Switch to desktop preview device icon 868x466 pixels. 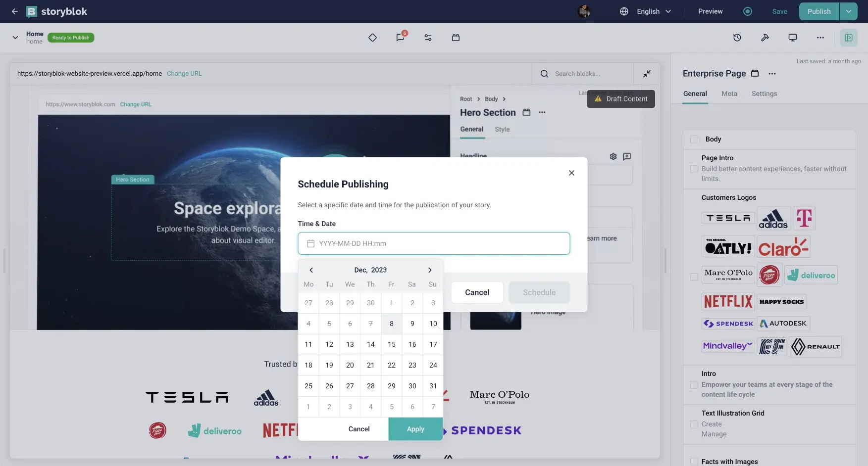coord(793,38)
